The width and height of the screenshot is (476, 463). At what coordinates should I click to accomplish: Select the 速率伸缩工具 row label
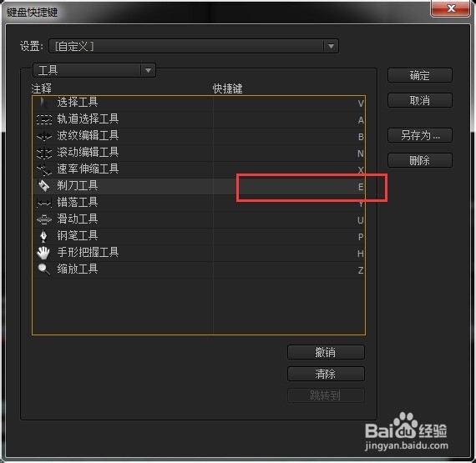(88, 169)
